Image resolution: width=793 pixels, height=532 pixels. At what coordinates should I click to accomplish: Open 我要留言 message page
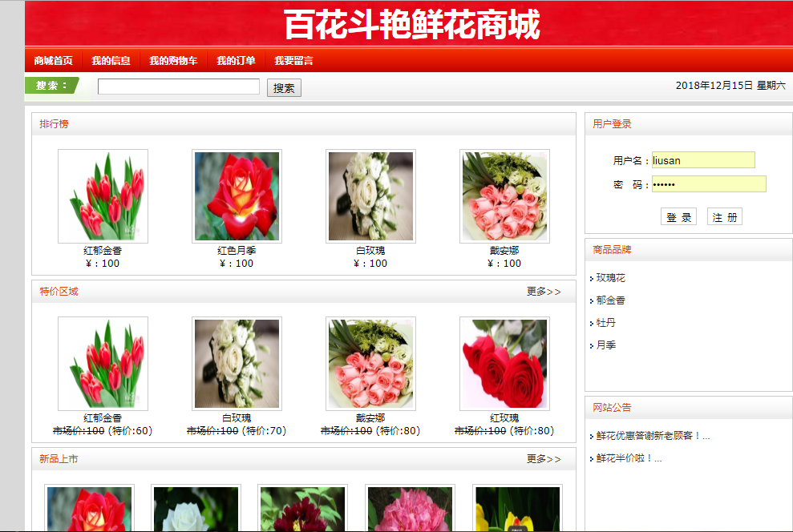tap(293, 61)
